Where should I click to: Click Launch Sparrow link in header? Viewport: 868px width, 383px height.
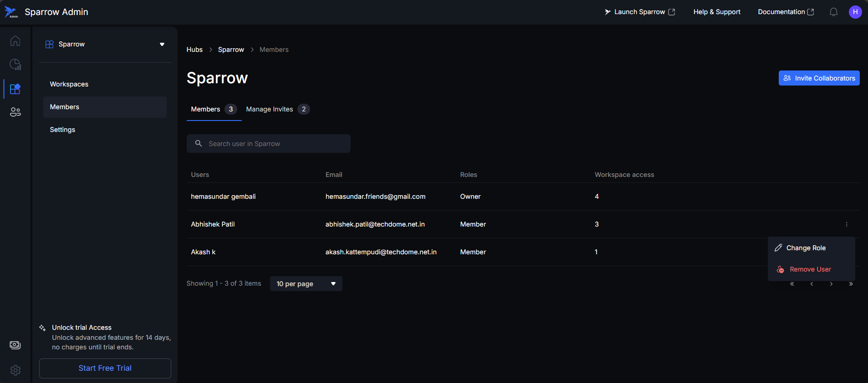(639, 12)
